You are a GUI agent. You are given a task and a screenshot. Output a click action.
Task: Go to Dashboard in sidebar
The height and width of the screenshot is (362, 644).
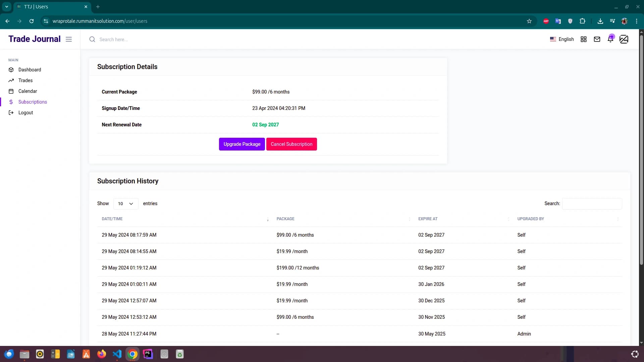pyautogui.click(x=30, y=70)
